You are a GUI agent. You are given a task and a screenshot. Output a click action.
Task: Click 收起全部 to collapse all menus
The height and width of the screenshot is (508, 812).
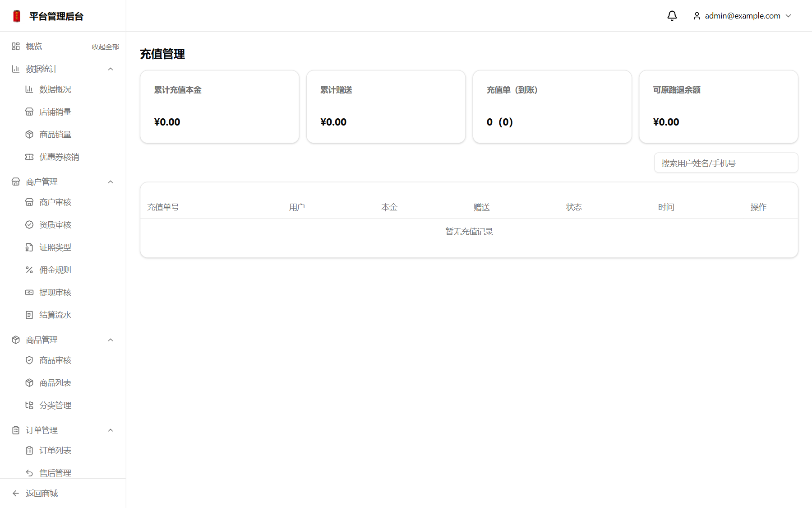pos(106,47)
